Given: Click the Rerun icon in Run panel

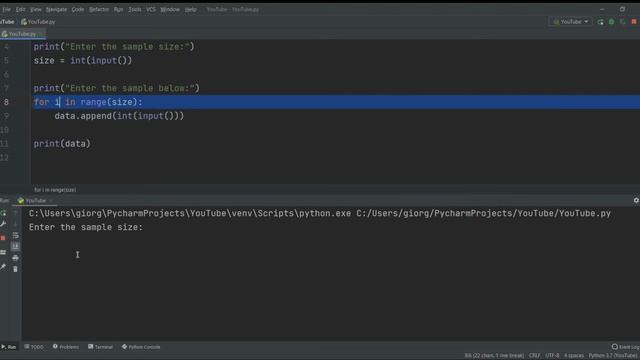Looking at the screenshot, I should [x=3, y=213].
